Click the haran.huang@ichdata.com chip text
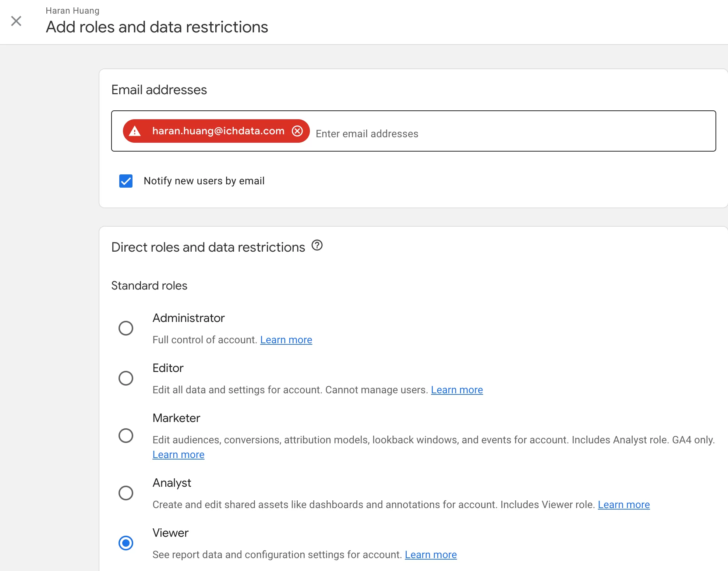This screenshot has width=728, height=571. tap(218, 131)
